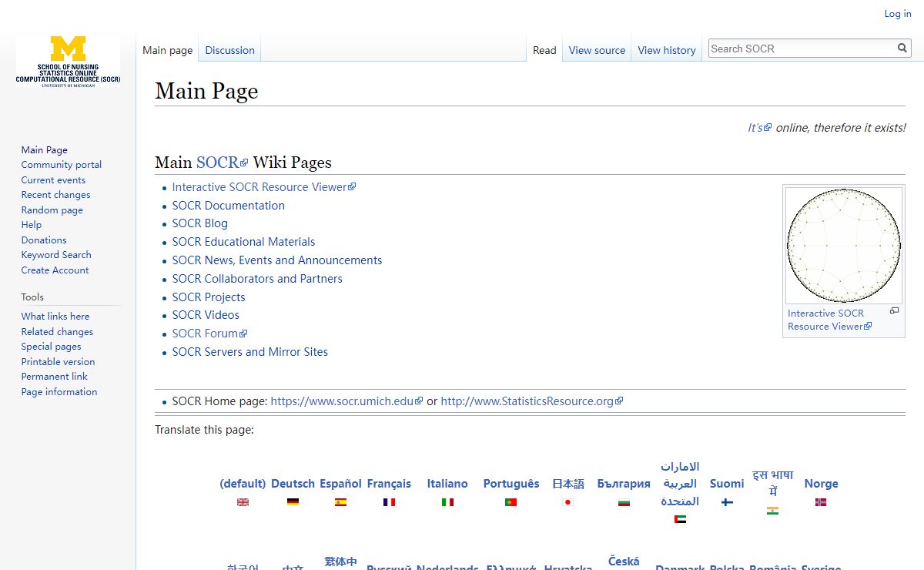Screen dimensions: 924x570
Task: Open Printable version link
Action: pos(58,362)
